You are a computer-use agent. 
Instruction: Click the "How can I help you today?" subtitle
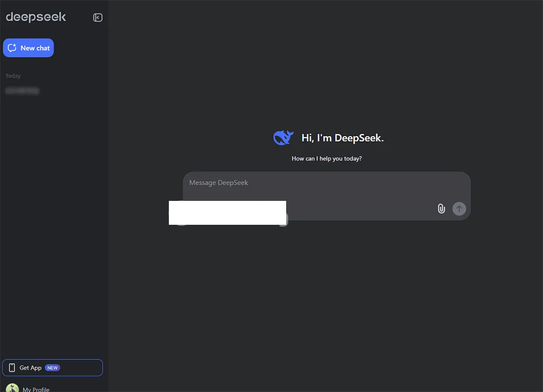click(x=326, y=159)
